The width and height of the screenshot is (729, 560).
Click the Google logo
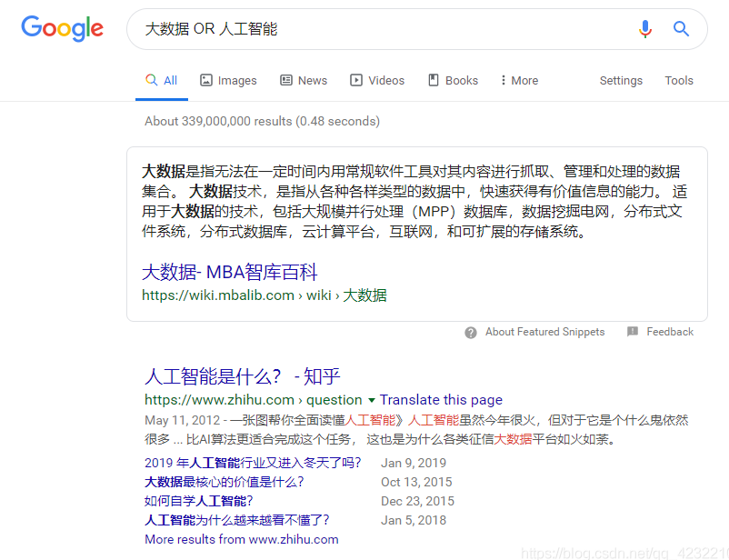(x=63, y=29)
